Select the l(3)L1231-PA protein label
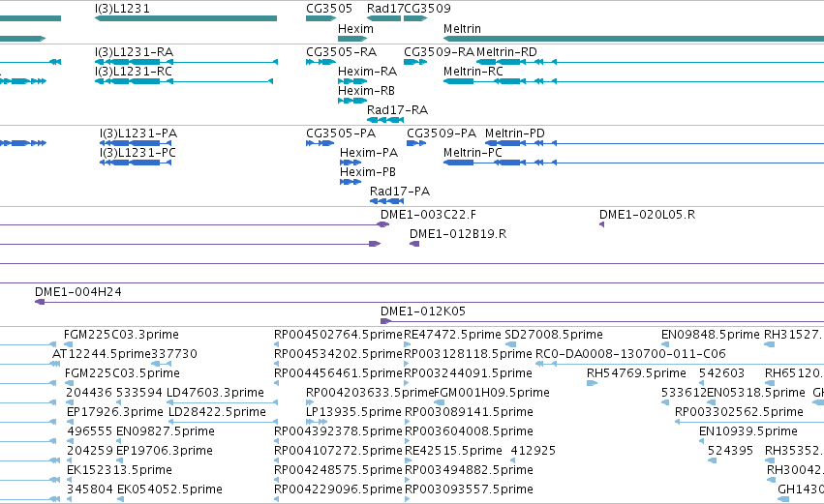The height and width of the screenshot is (504, 824). coord(138,133)
